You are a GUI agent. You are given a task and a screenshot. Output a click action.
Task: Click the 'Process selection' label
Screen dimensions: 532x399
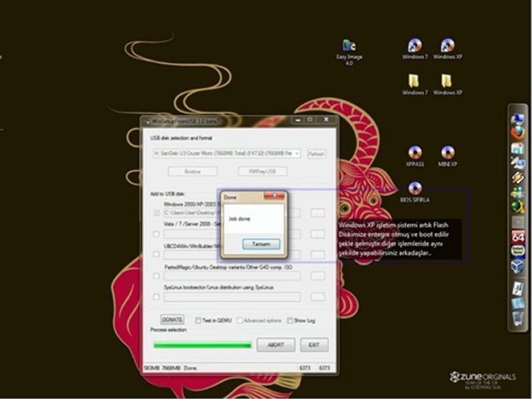click(x=168, y=330)
